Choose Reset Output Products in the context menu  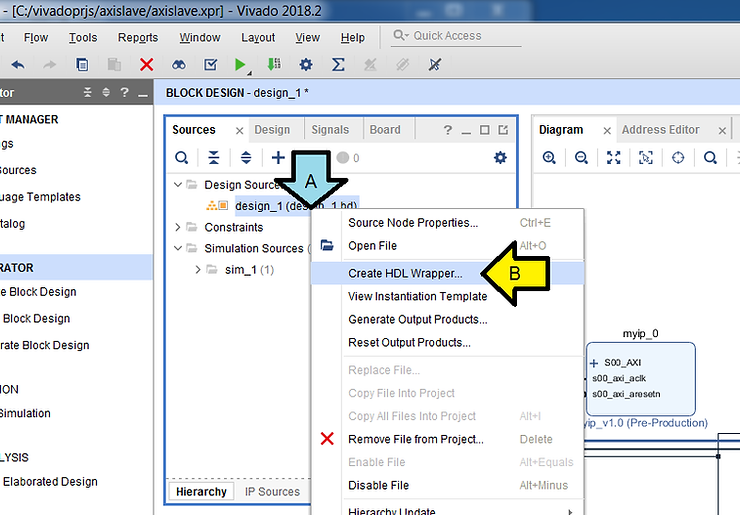tap(447, 343)
